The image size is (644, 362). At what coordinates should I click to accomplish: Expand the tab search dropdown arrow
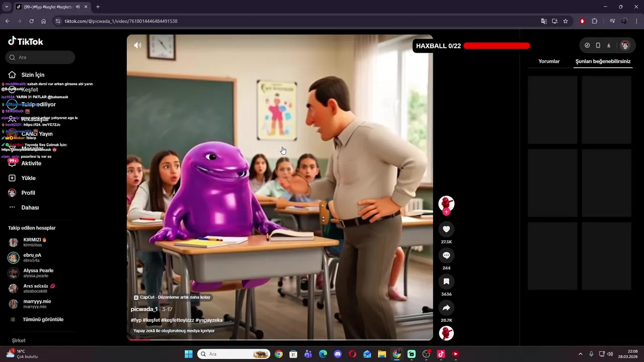tap(6, 7)
